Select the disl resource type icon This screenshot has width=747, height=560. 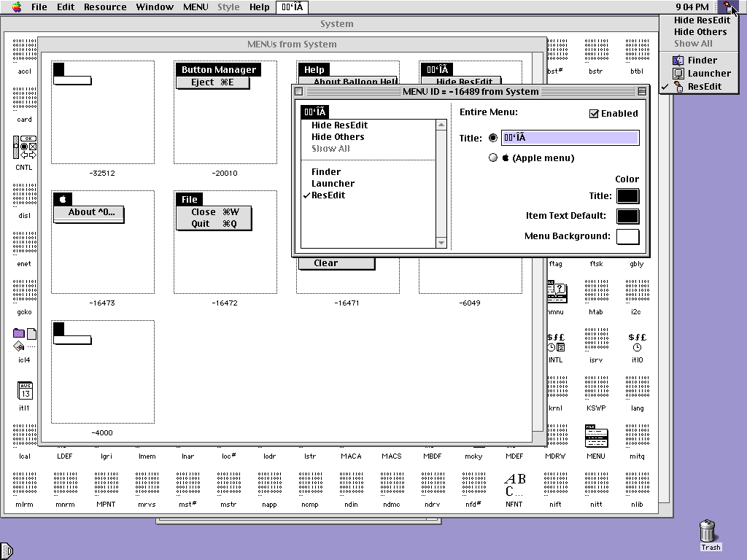(24, 195)
